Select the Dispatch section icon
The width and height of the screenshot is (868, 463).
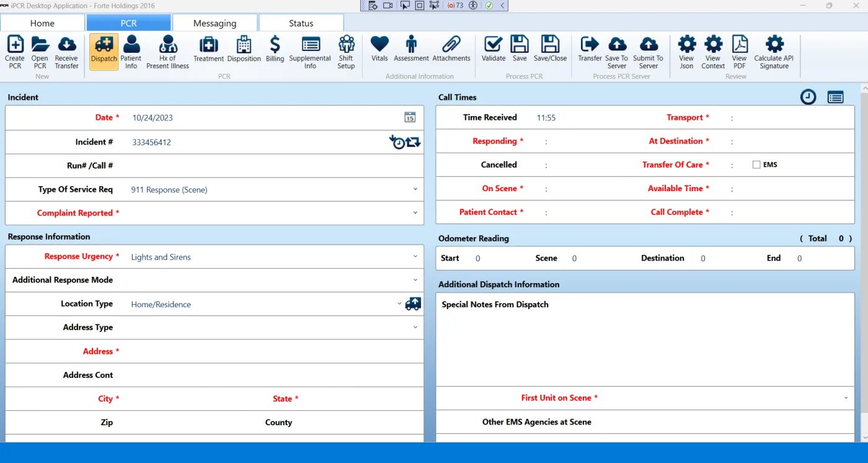coord(104,52)
